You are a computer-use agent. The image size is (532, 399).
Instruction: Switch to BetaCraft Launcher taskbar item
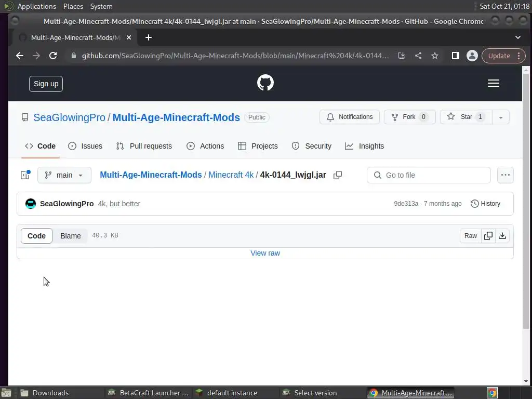point(148,393)
